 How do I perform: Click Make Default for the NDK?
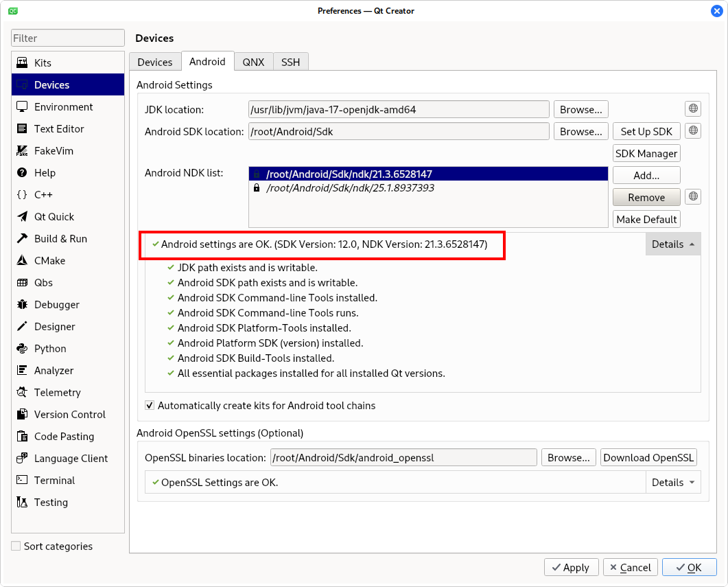click(x=646, y=219)
